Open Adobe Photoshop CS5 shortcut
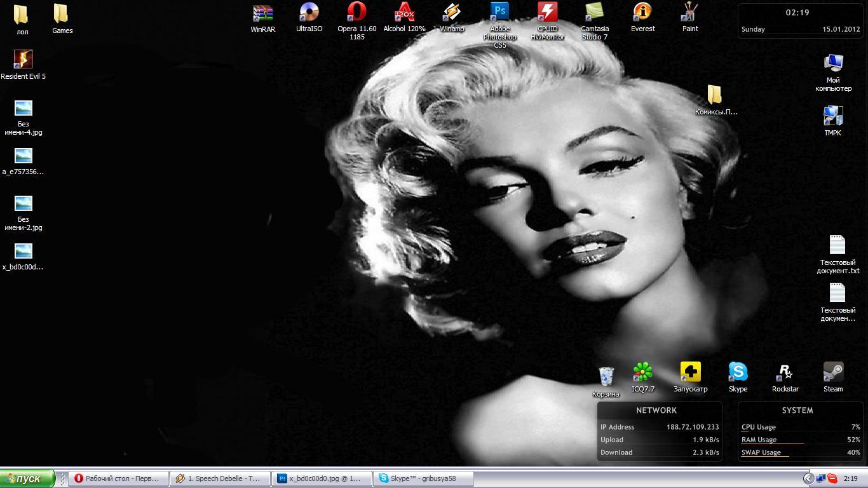Screen dimensions: 868x488 tap(499, 13)
